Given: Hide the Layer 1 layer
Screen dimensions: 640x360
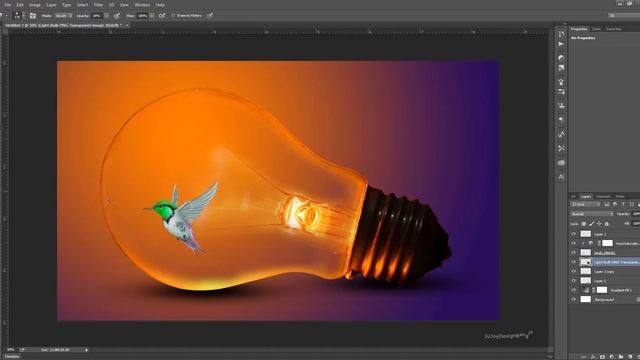Looking at the screenshot, I should [573, 234].
